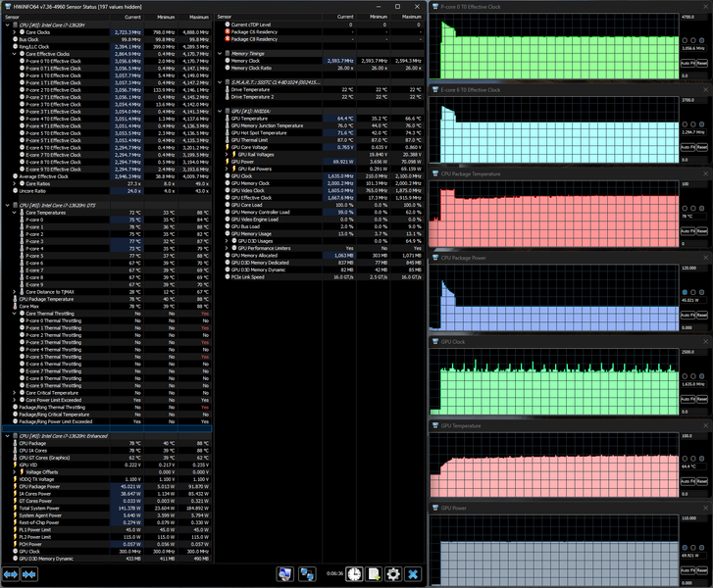Click the log file save icon
The width and height of the screenshot is (713, 588).
pyautogui.click(x=374, y=574)
